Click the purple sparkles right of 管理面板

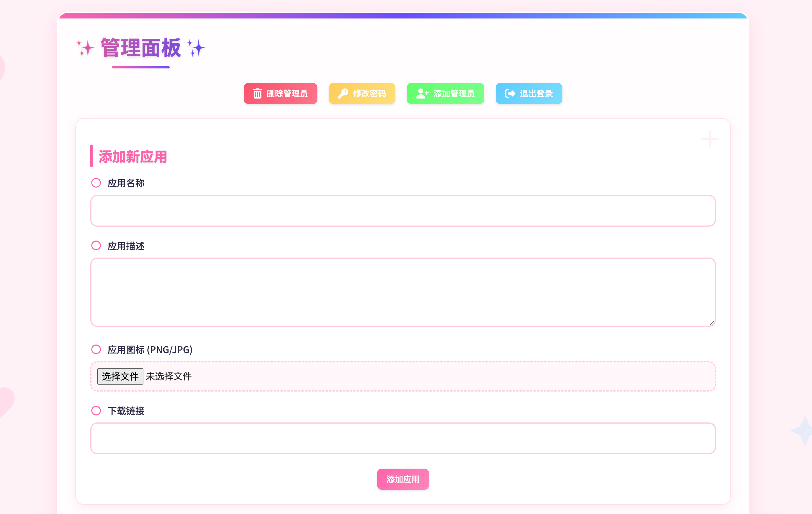(196, 48)
